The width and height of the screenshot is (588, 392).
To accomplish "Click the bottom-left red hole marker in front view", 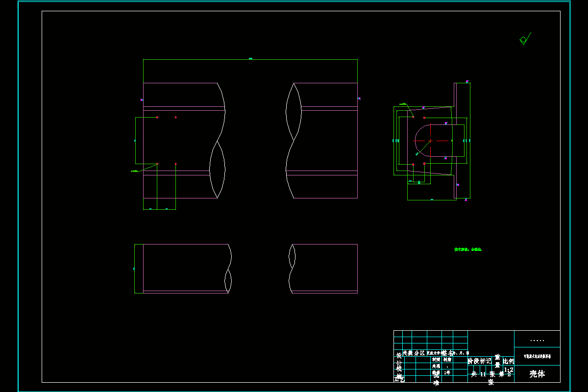I will (x=157, y=164).
